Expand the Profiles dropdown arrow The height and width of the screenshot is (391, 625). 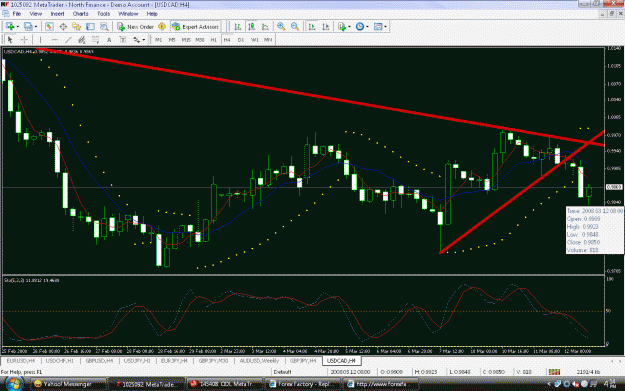coord(36,27)
